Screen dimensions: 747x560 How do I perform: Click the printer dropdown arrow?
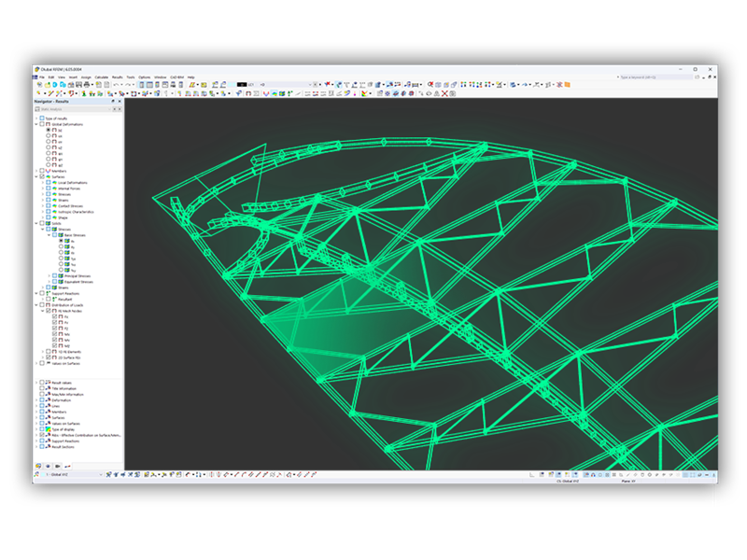[x=92, y=85]
